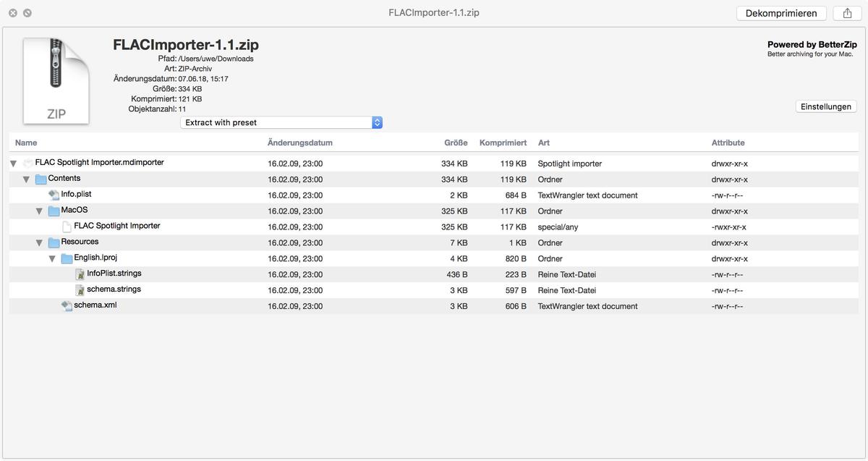Click the '4 KB' size cell
Screen dimensions: 868x461
click(x=459, y=259)
